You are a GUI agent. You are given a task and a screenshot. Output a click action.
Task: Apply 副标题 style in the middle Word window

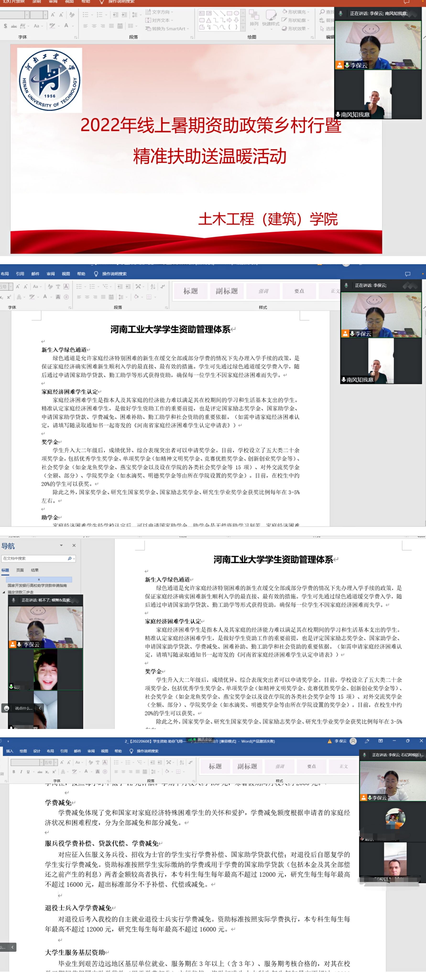click(x=227, y=291)
